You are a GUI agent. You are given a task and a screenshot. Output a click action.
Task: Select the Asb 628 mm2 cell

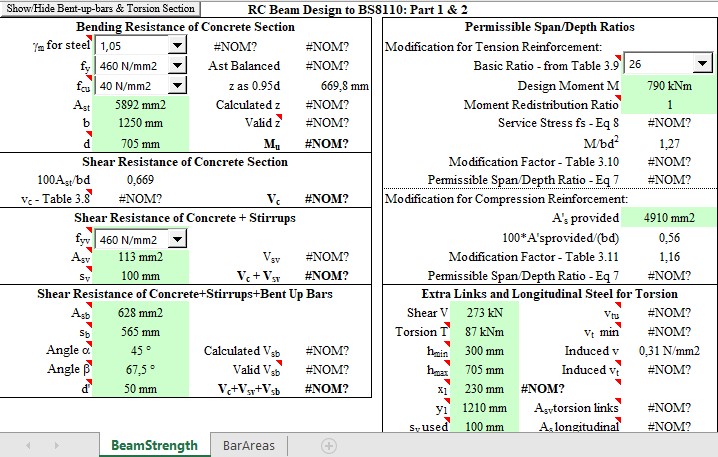141,313
